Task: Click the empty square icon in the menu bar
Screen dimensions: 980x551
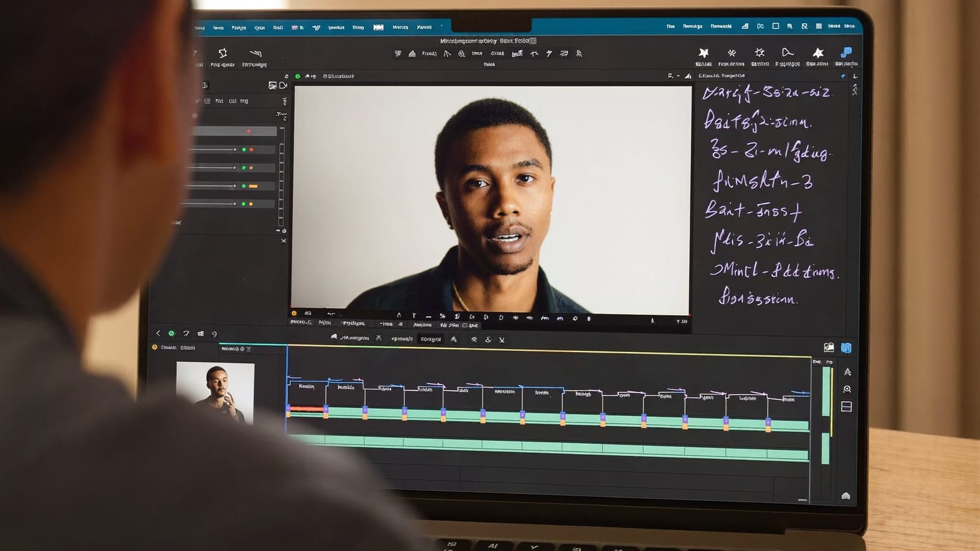Action: [775, 26]
